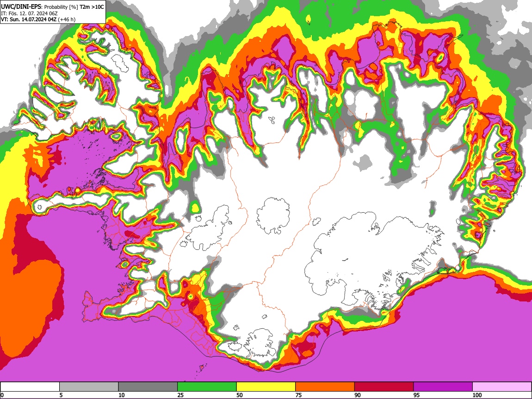
Task: Click the '100' legend scale label
Action: (477, 395)
